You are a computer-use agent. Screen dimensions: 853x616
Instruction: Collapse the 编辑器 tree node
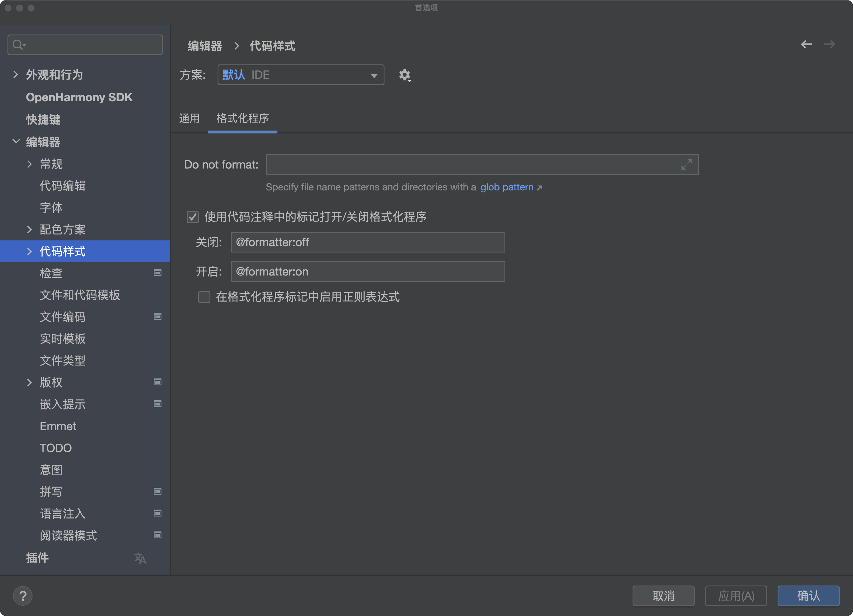click(x=16, y=142)
